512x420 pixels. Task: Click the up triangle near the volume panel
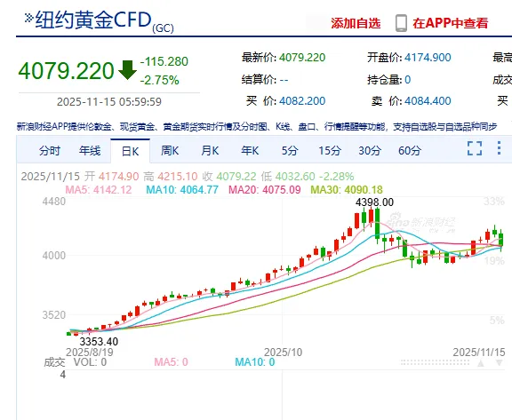coord(481,363)
